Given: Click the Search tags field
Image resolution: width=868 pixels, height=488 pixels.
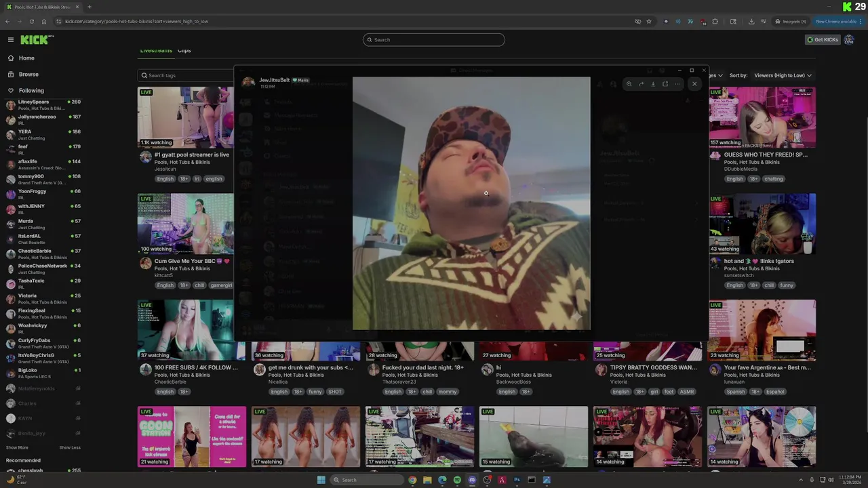Looking at the screenshot, I should (x=186, y=75).
